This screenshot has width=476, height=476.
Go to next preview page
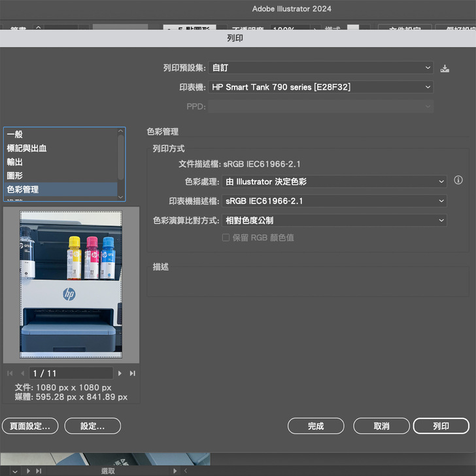[120, 373]
